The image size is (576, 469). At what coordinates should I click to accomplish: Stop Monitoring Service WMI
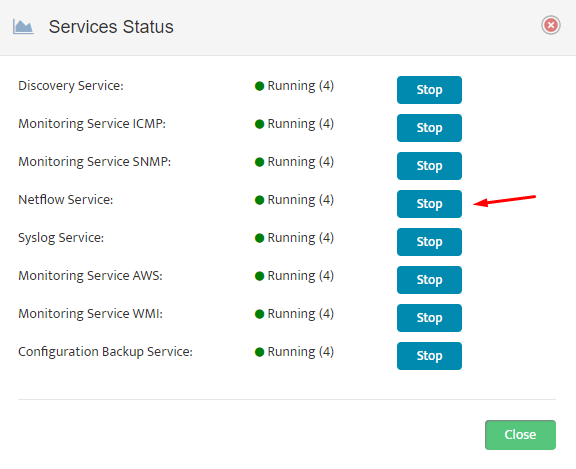[429, 318]
